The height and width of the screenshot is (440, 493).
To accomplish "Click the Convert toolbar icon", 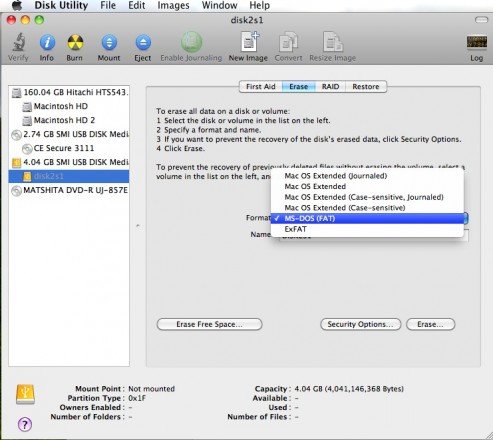I will (x=288, y=42).
